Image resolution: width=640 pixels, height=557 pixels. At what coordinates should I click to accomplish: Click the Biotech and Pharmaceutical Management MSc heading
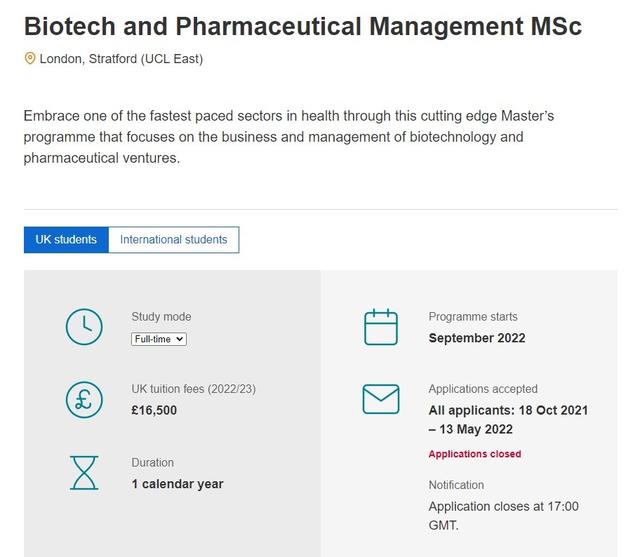click(x=303, y=26)
